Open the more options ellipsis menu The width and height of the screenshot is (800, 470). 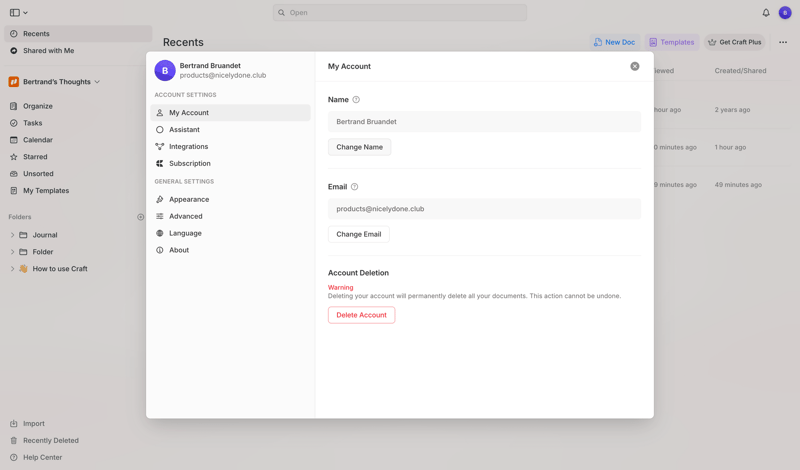pos(783,42)
